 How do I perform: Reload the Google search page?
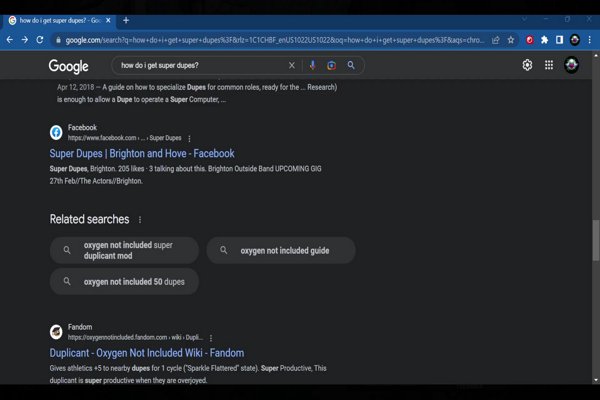point(40,40)
